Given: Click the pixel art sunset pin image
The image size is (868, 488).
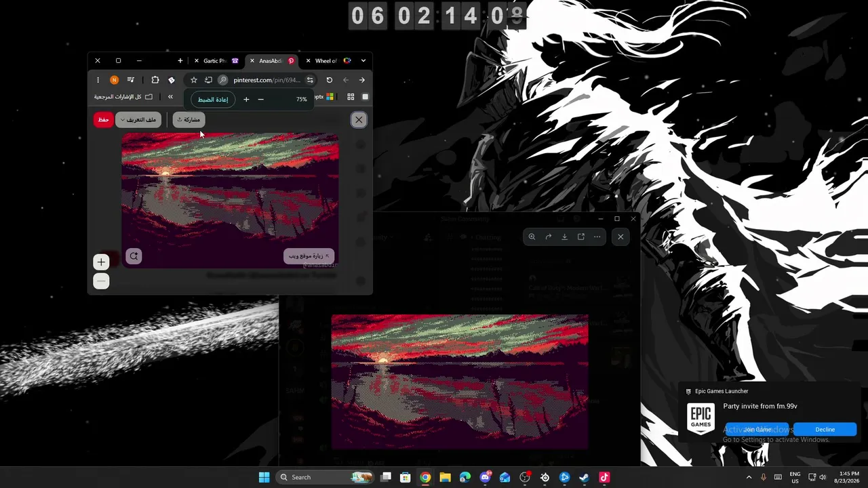Looking at the screenshot, I should tap(230, 201).
